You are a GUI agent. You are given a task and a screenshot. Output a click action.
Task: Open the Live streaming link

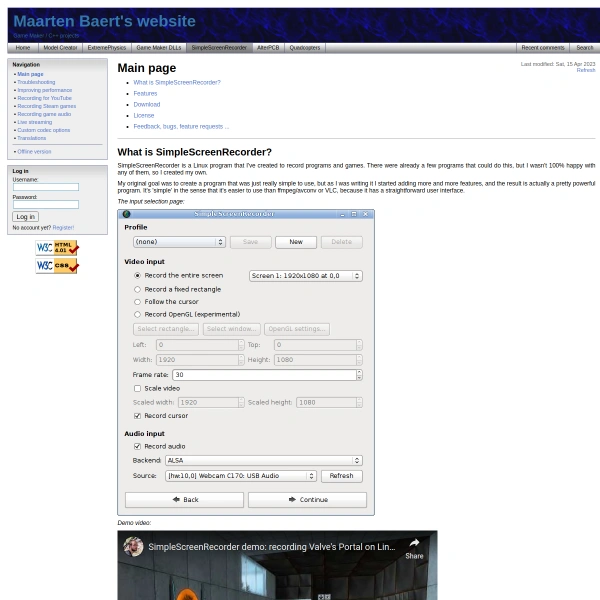tap(35, 122)
